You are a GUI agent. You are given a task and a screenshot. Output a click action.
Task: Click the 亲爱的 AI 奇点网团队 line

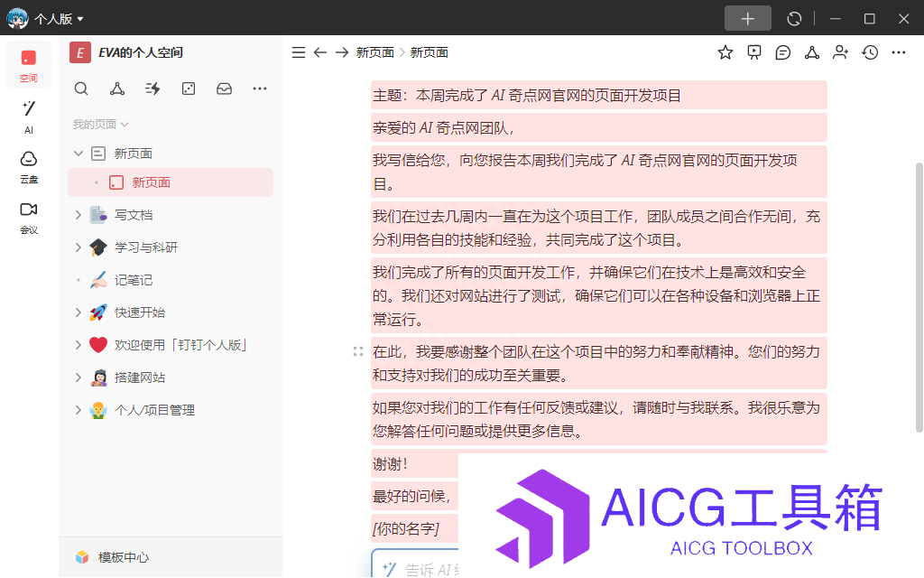pyautogui.click(x=445, y=128)
